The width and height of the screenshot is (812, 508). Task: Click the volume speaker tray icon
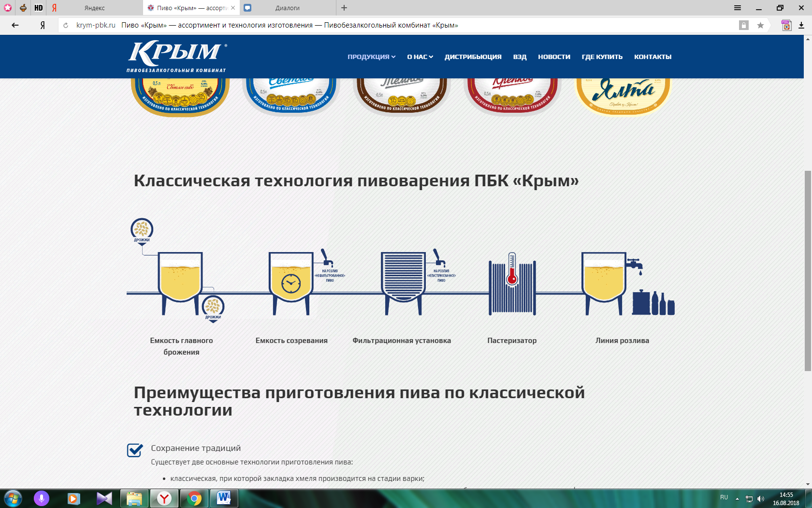coord(761,499)
